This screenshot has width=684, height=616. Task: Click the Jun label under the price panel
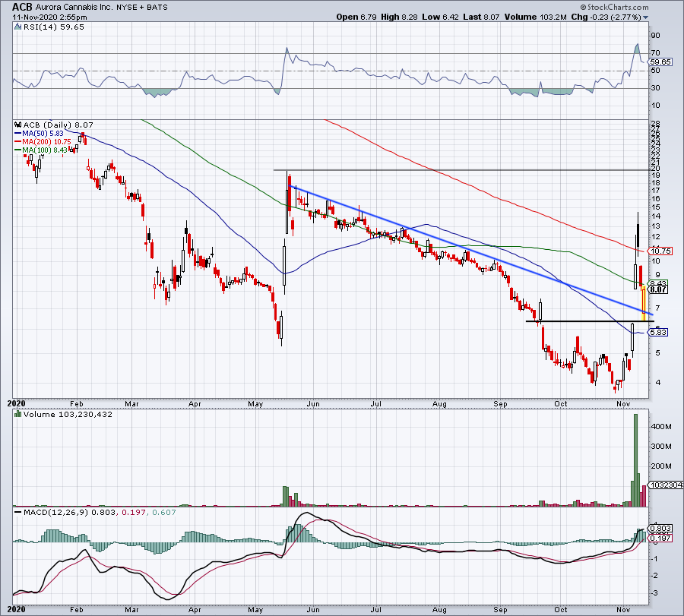[313, 403]
